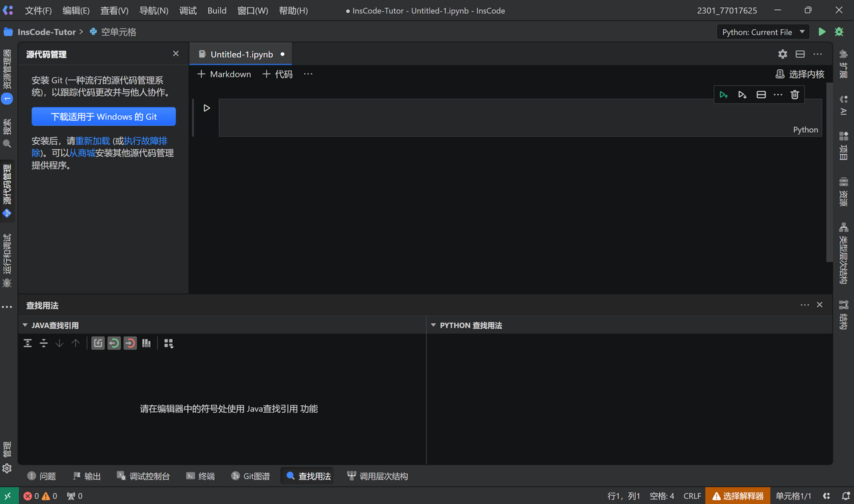Open the 文件(F) menu

[38, 11]
